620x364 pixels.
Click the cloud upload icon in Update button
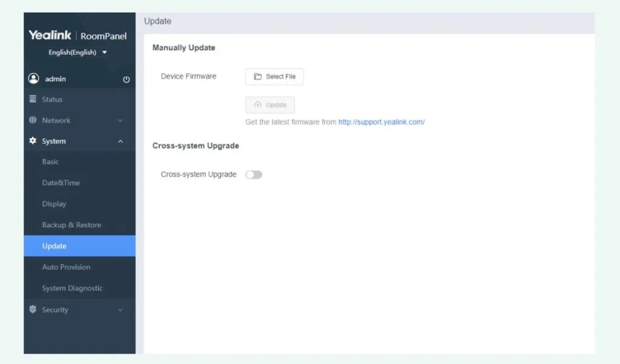(258, 105)
